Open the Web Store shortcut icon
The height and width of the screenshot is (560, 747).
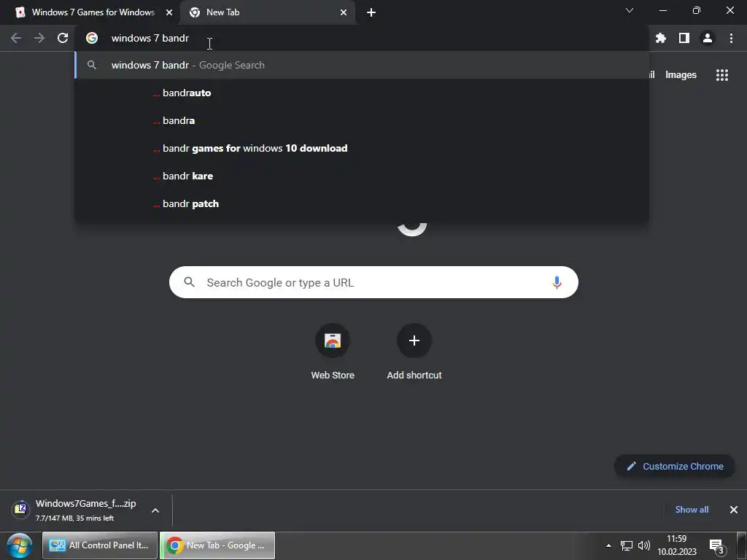pos(333,341)
